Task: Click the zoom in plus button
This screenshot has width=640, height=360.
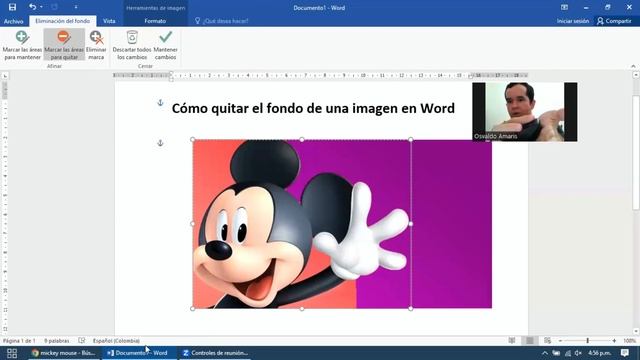Action: pos(614,340)
